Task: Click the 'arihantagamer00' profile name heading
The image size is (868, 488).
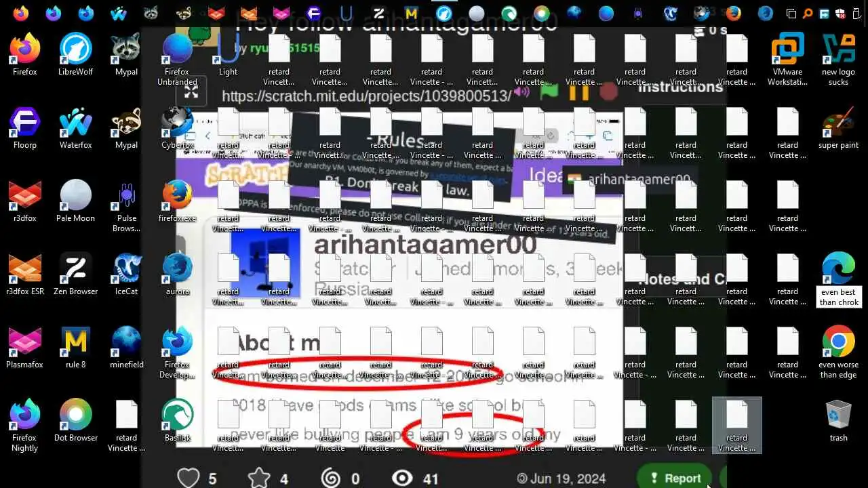Action: click(425, 245)
